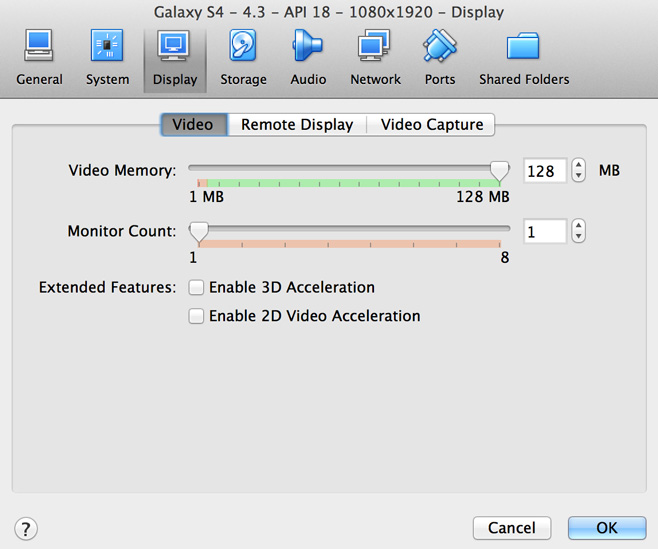658x549 pixels.
Task: Open the Shared Folders settings section
Action: pos(524,59)
